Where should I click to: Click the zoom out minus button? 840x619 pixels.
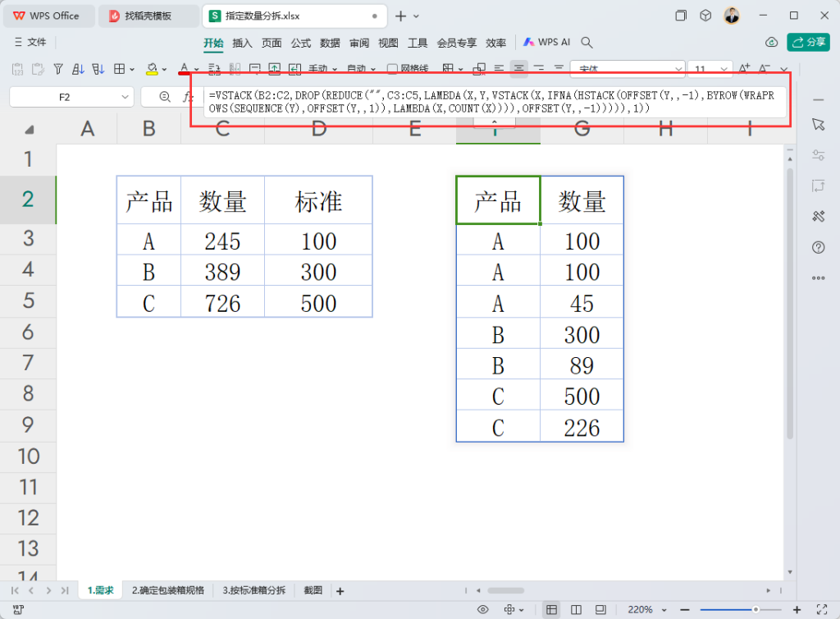pos(685,609)
